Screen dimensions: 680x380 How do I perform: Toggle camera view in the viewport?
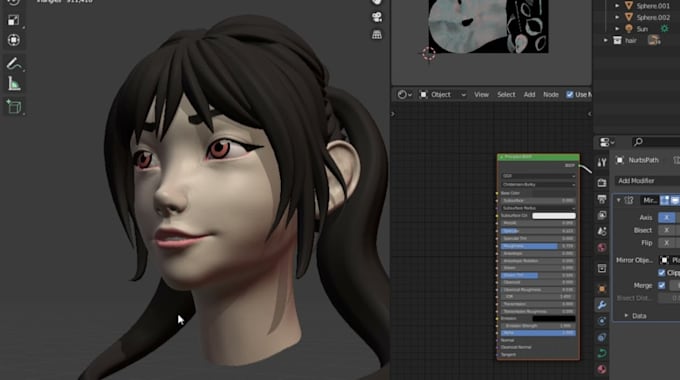pos(377,17)
